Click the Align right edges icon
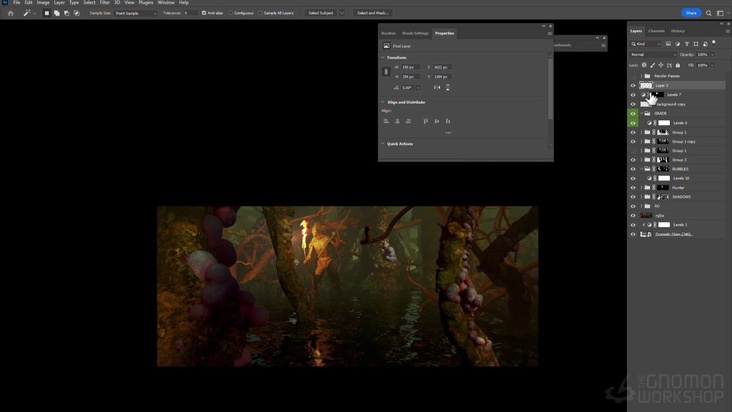Screen dimensions: 732x412 408,121
